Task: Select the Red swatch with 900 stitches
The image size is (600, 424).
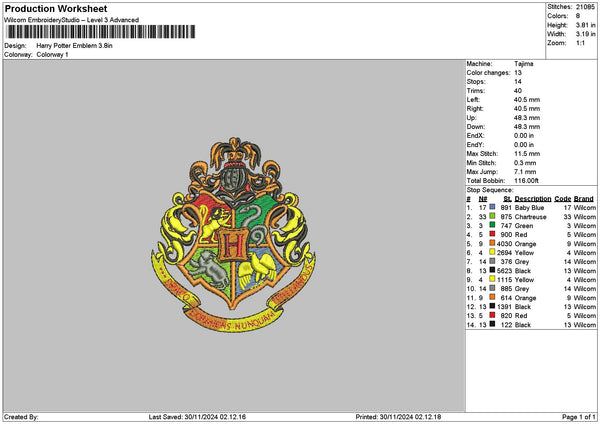Action: click(x=492, y=234)
